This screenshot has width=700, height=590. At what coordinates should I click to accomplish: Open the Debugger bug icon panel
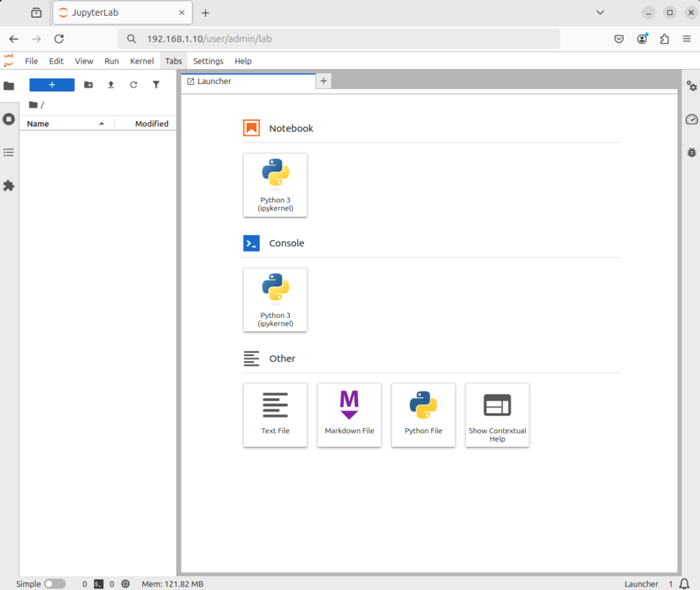point(691,152)
